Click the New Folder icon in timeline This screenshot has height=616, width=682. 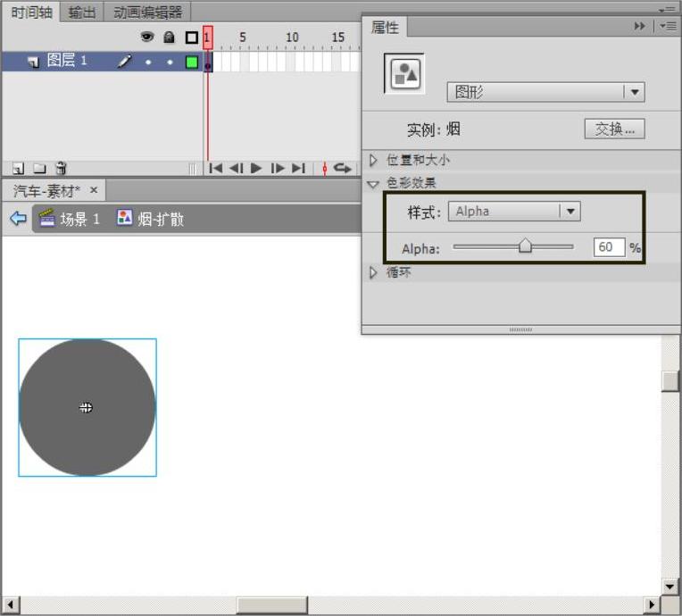pyautogui.click(x=39, y=168)
